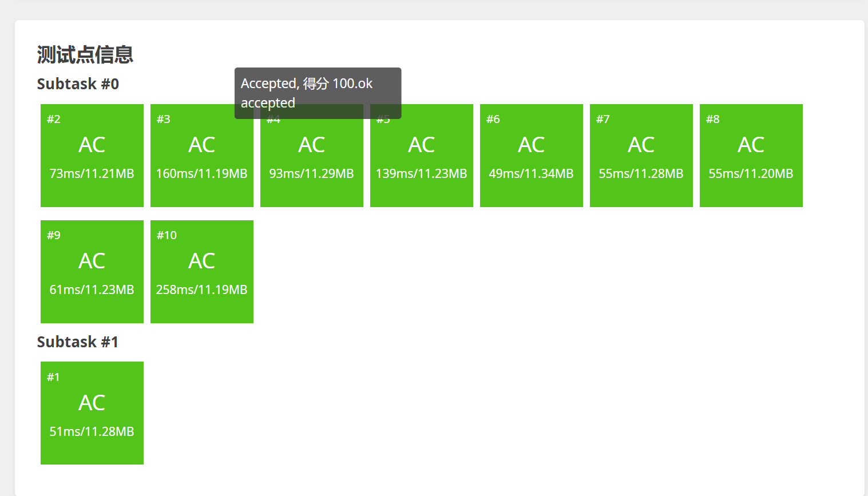The width and height of the screenshot is (868, 496).
Task: Click the 139ms/11.23MB time and memory text
Action: 421,174
